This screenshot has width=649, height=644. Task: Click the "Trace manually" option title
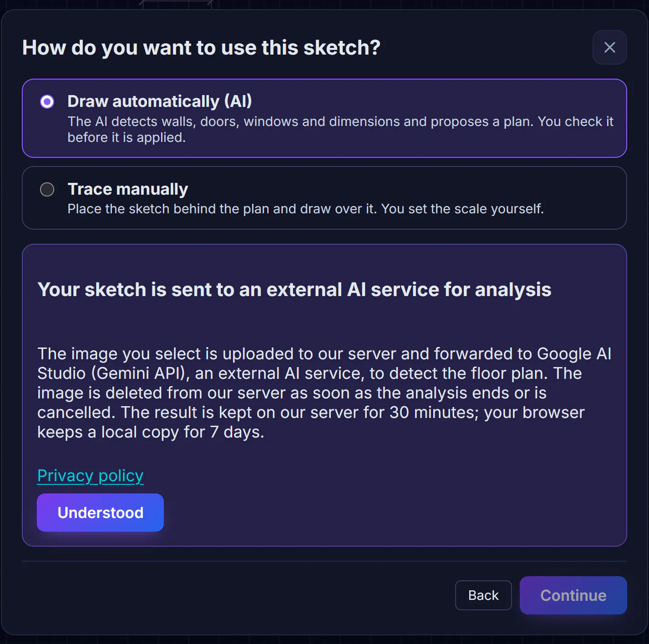pos(127,189)
